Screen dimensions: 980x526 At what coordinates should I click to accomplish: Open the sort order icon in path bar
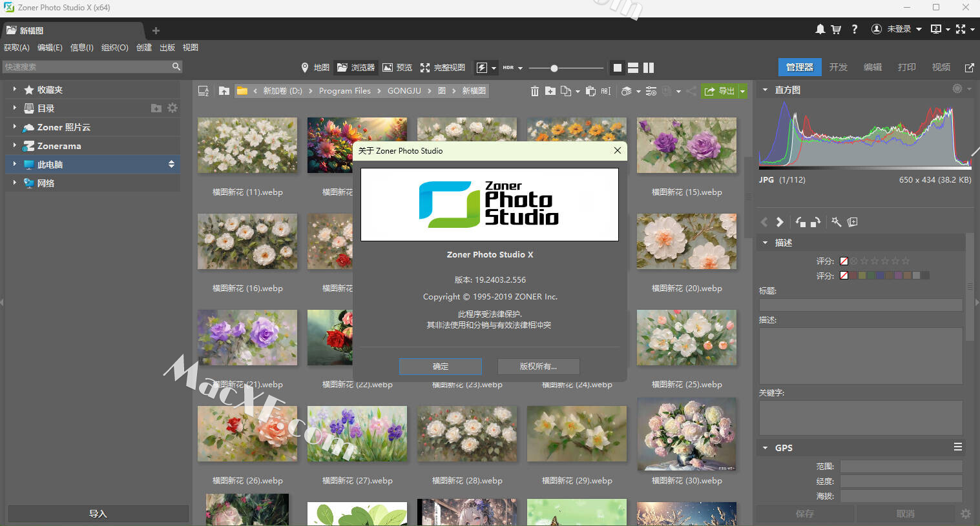pos(203,91)
